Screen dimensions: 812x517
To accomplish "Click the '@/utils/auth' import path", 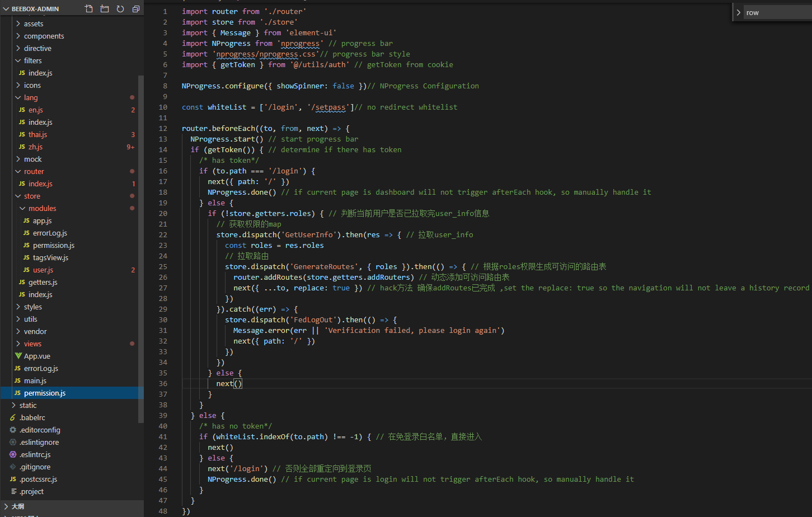I will 320,64.
